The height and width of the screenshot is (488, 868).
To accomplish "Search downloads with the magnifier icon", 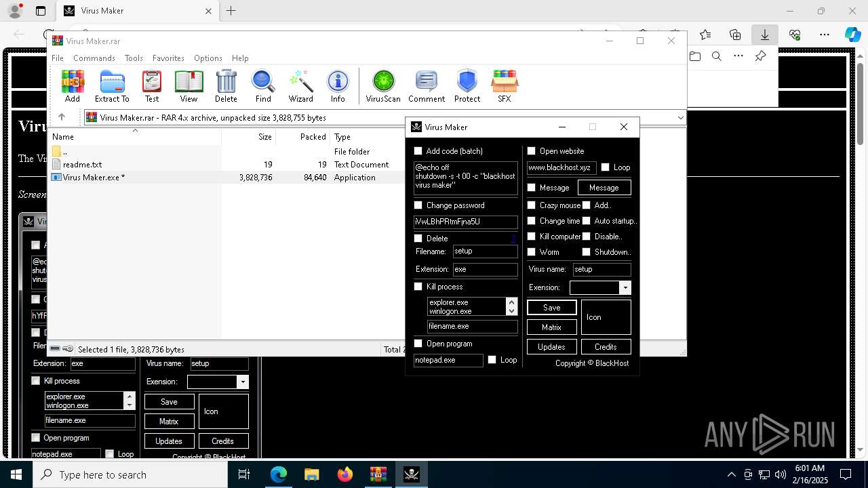I will (717, 56).
